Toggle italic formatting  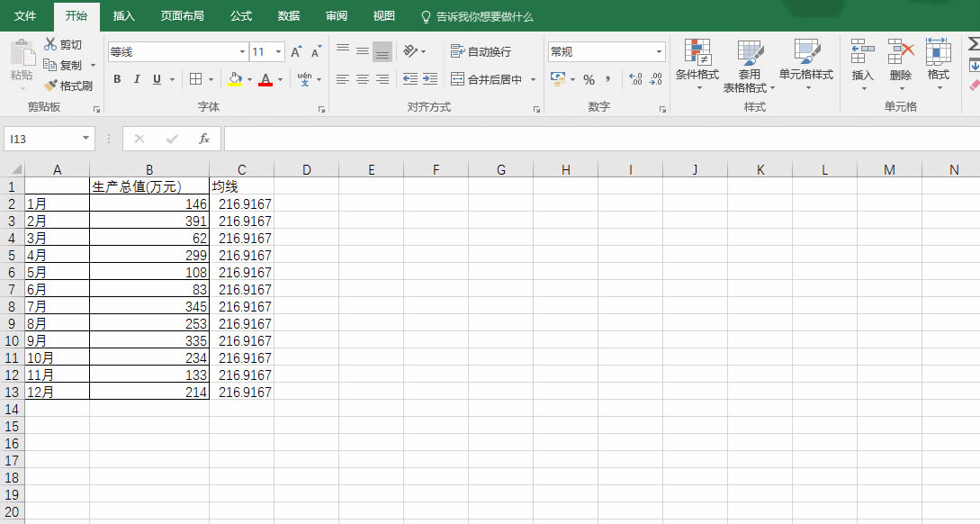pos(137,79)
